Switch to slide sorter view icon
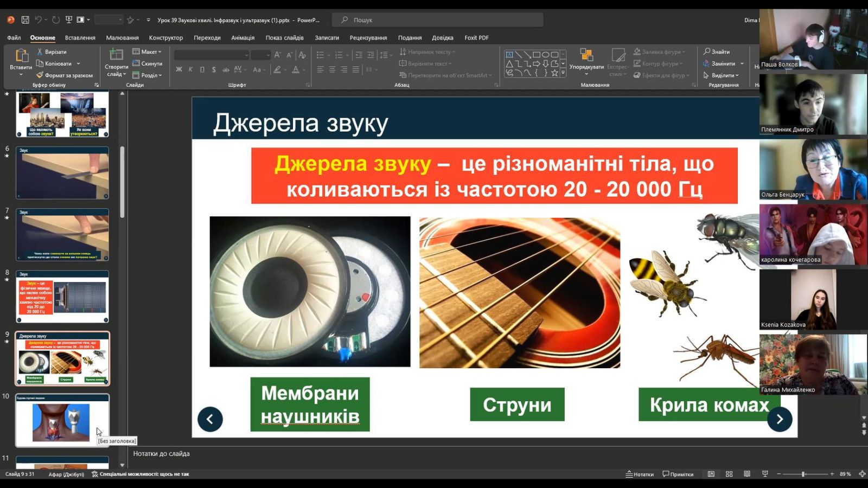The width and height of the screenshot is (868, 488). (x=729, y=474)
